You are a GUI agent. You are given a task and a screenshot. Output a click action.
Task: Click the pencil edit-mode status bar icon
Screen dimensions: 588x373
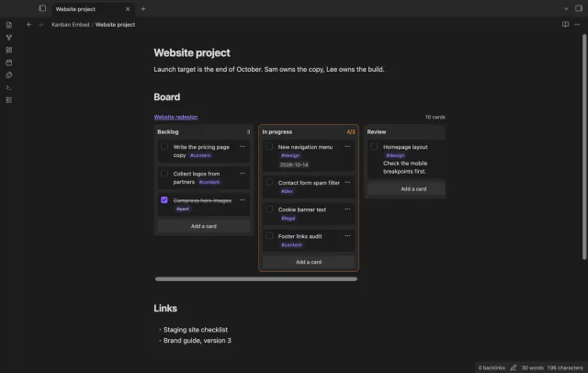pos(514,367)
